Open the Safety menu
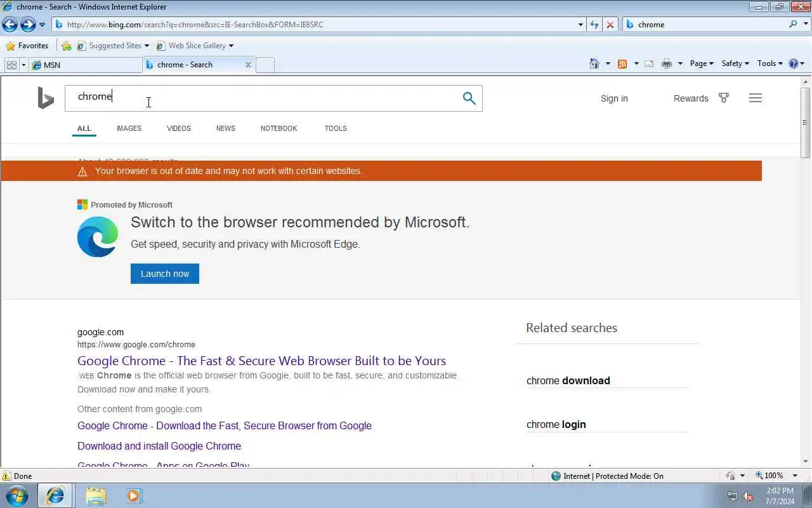The height and width of the screenshot is (508, 812). coord(735,63)
